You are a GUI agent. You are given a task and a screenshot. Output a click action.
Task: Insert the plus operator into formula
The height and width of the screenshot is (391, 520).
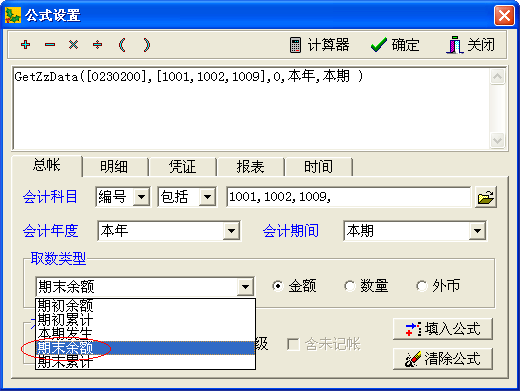(x=25, y=44)
